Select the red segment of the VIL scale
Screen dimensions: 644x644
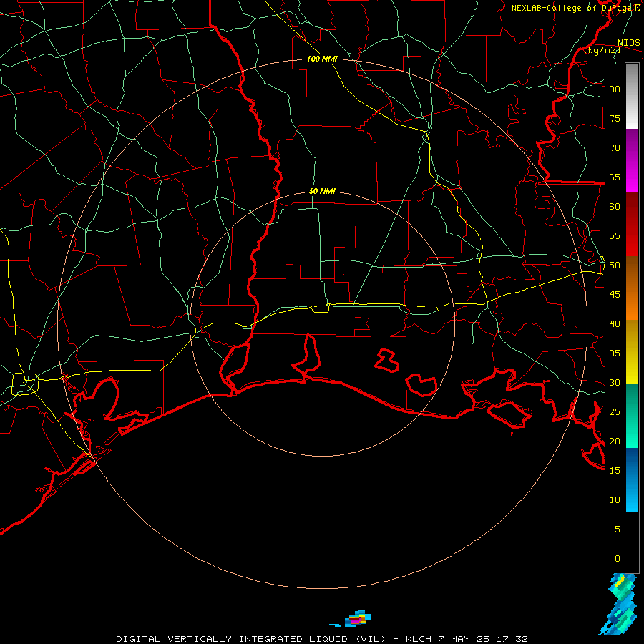pos(632,224)
